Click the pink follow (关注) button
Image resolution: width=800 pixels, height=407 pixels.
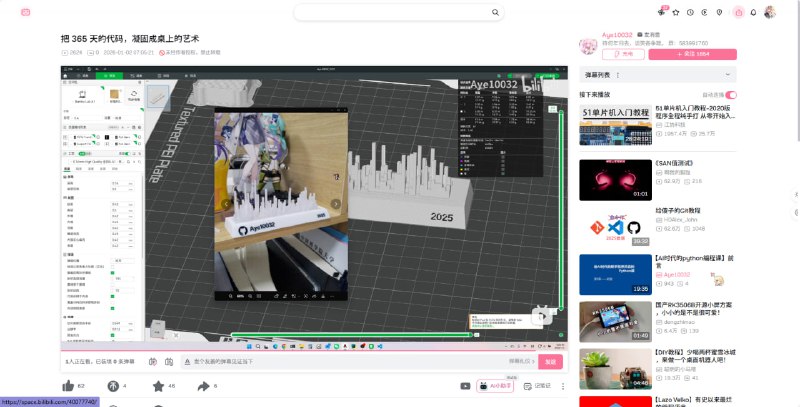692,55
